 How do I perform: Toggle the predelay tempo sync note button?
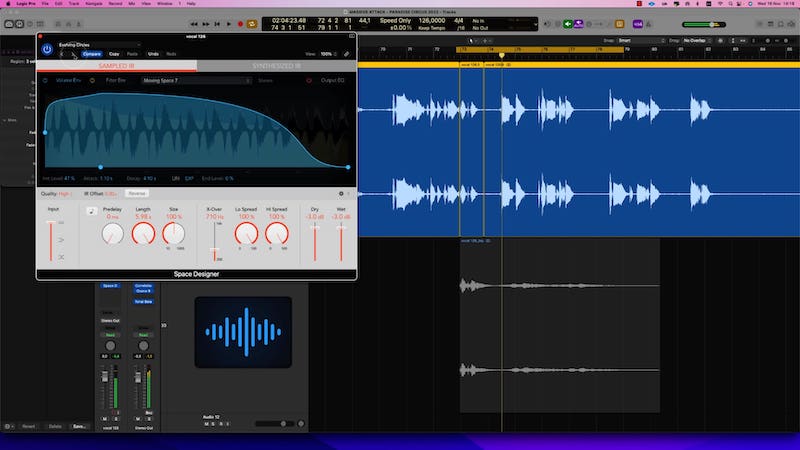(x=91, y=211)
